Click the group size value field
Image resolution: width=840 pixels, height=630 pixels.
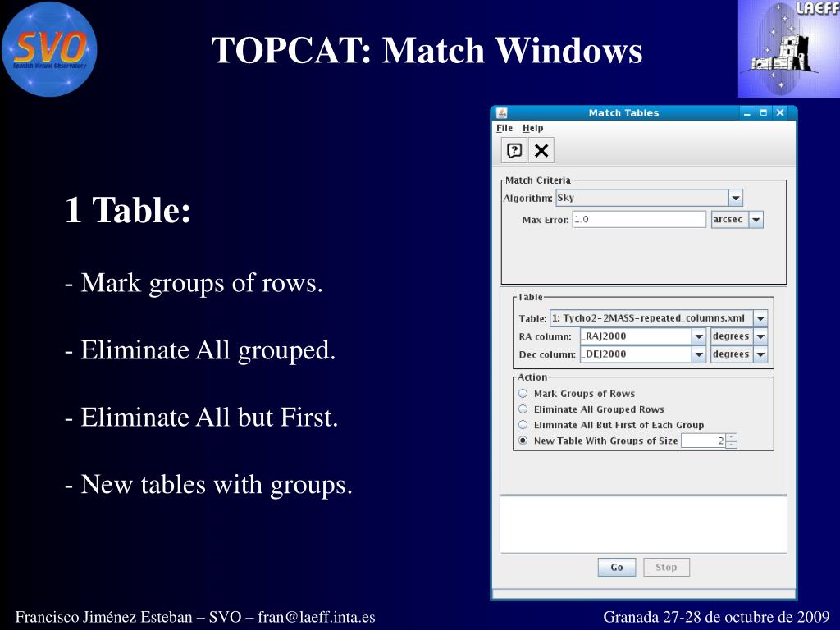pos(703,441)
